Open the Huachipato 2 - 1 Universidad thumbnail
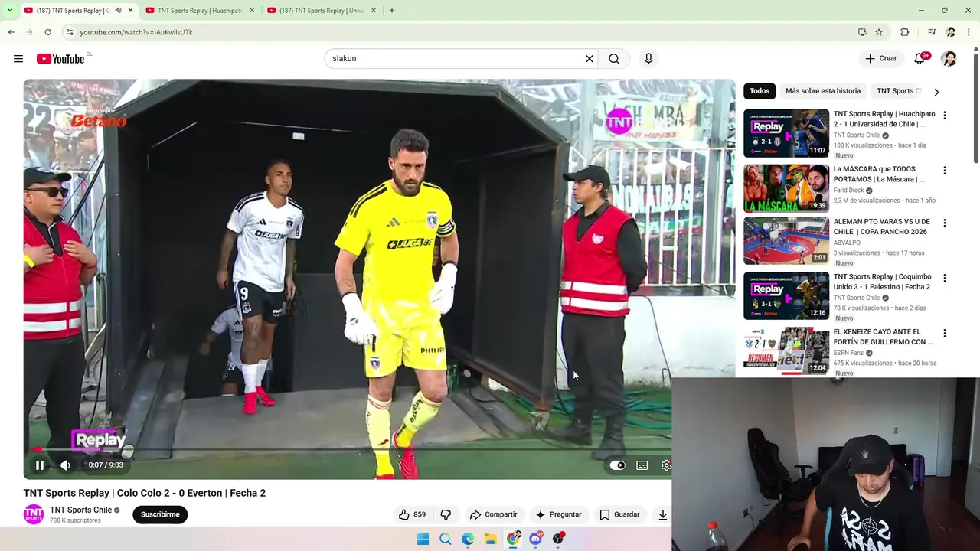The height and width of the screenshot is (551, 980). 786,133
